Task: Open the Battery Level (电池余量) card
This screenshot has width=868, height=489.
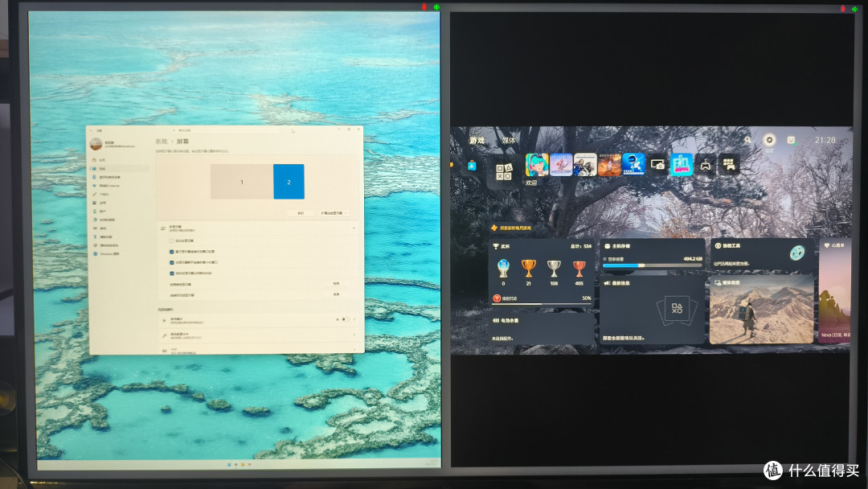Action: [542, 329]
